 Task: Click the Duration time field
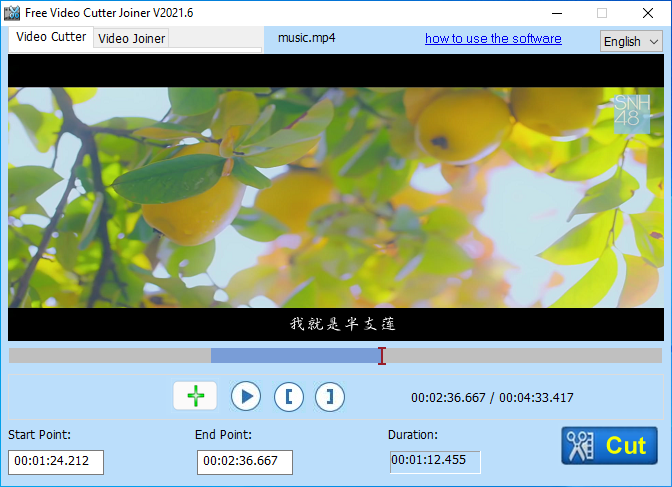point(435,462)
